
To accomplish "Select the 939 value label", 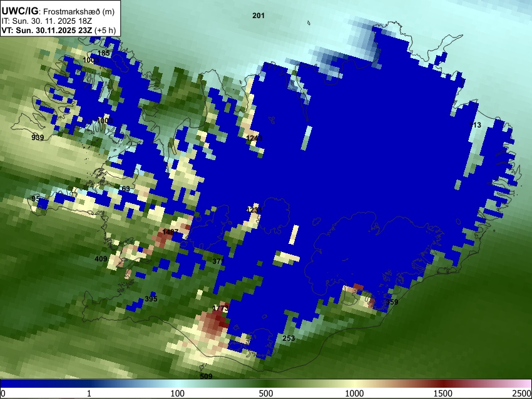I will coord(38,138).
